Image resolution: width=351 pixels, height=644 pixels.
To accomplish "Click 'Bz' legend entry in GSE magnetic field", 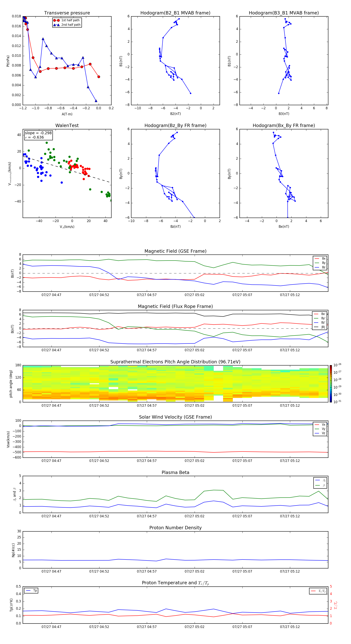I will point(320,267).
